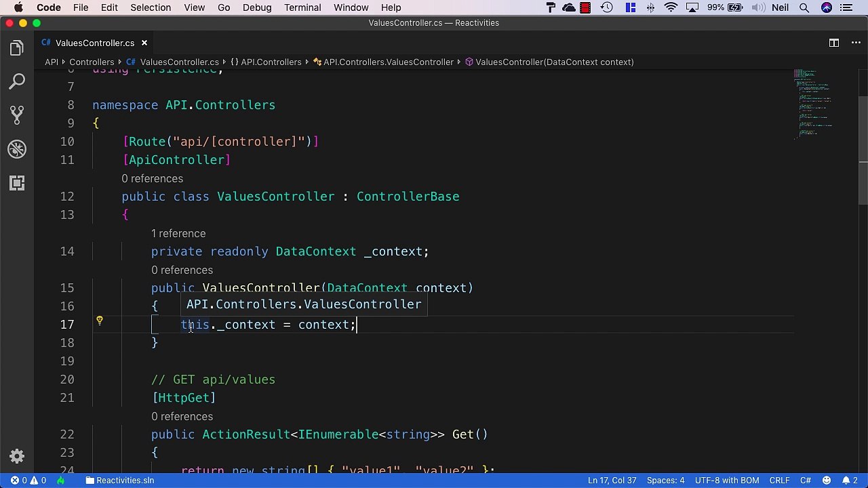Open the Code application menu

(49, 7)
